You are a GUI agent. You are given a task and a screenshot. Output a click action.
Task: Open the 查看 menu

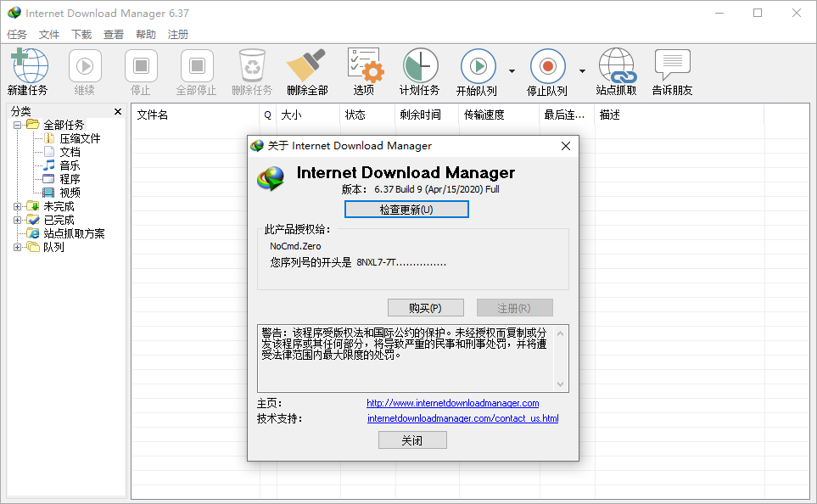pyautogui.click(x=114, y=35)
